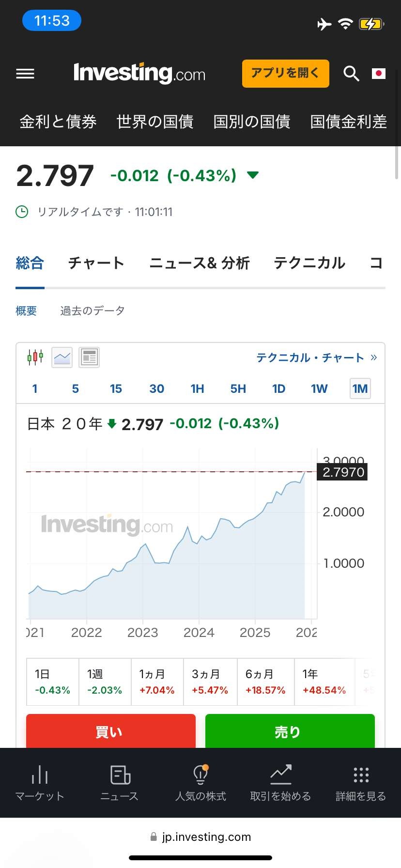The image size is (401, 868).
Task: Expand テクニカル・チャート link arrow
Action: tap(373, 357)
